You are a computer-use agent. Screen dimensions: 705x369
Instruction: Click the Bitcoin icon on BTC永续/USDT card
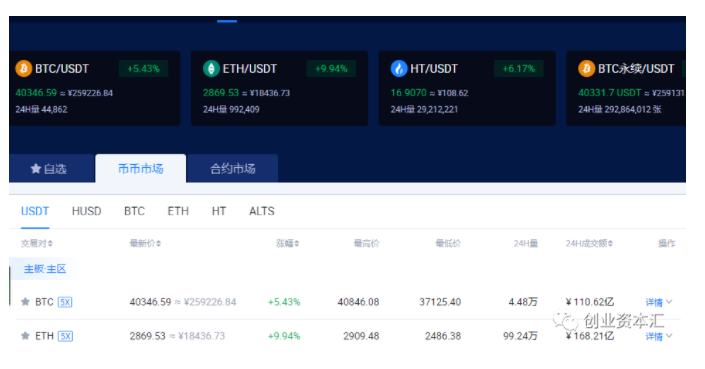point(586,69)
